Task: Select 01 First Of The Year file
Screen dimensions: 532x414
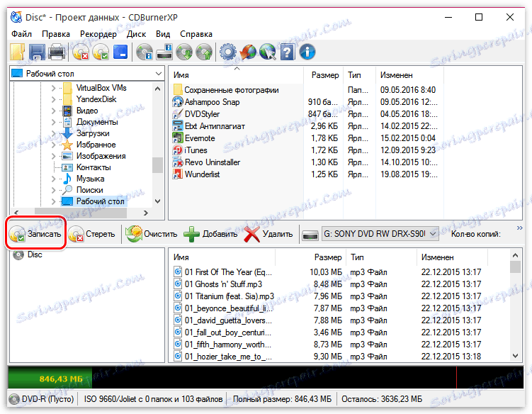Action: coord(228,272)
